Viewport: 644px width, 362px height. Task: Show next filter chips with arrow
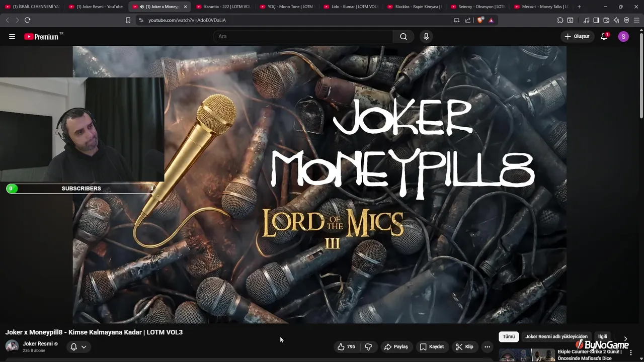625,338
